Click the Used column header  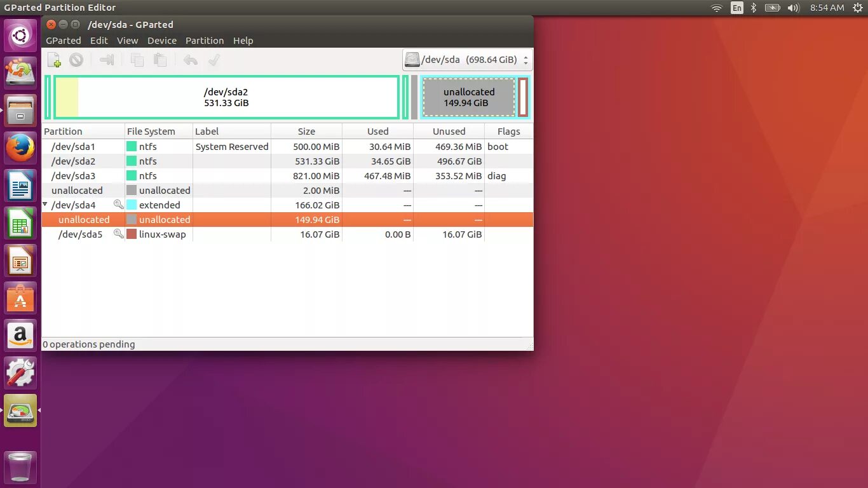pos(377,132)
